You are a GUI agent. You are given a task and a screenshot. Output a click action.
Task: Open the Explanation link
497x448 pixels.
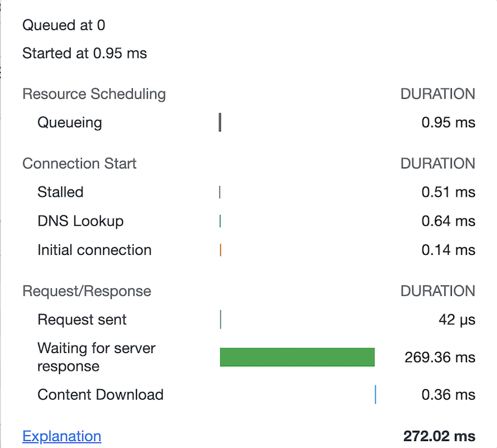click(x=62, y=436)
